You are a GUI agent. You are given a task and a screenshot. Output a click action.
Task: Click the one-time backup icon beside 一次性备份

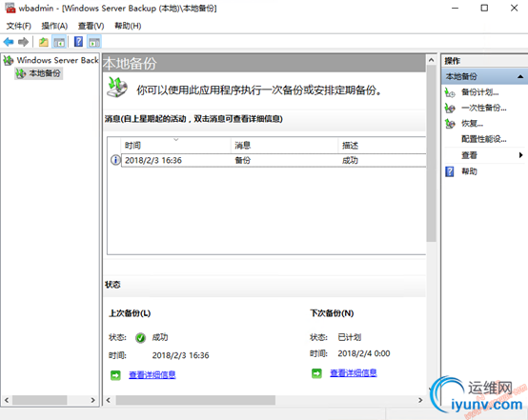click(x=450, y=108)
